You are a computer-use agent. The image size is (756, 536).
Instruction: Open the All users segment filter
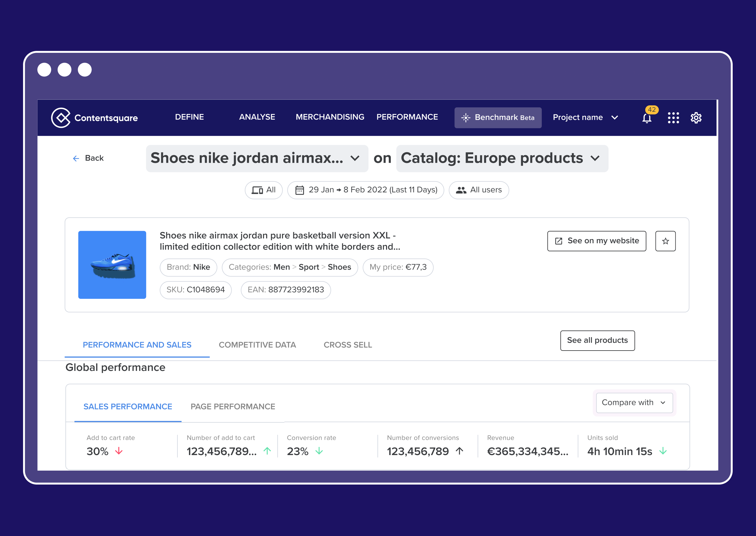(478, 190)
